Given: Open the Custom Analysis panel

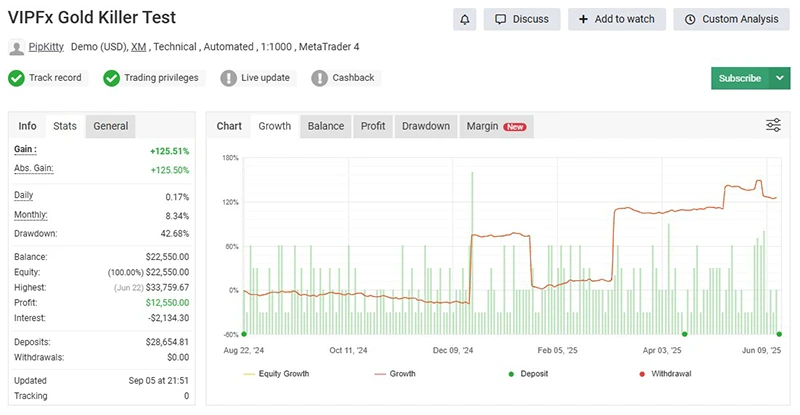Looking at the screenshot, I should [x=732, y=19].
